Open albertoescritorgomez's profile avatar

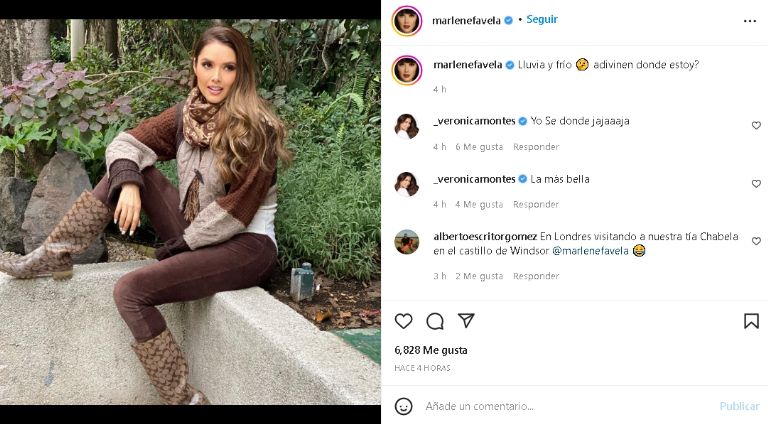407,242
